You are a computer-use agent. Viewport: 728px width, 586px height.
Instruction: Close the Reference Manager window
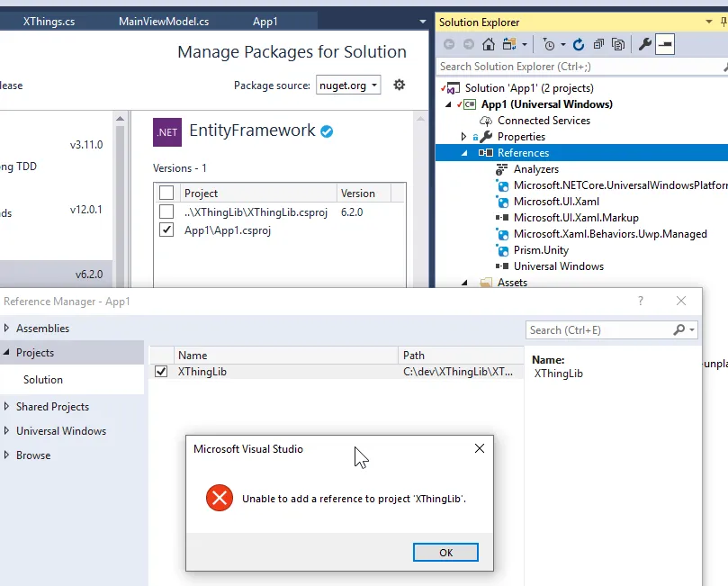coord(681,301)
